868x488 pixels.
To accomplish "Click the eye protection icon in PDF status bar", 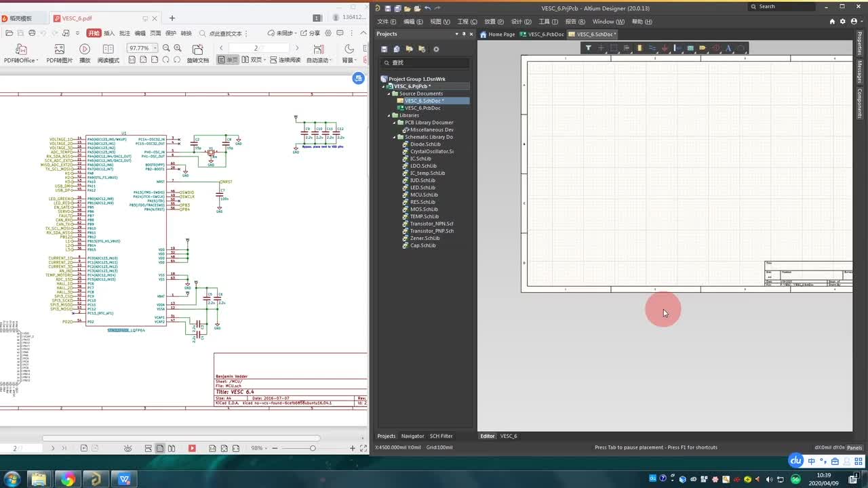I will point(127,448).
